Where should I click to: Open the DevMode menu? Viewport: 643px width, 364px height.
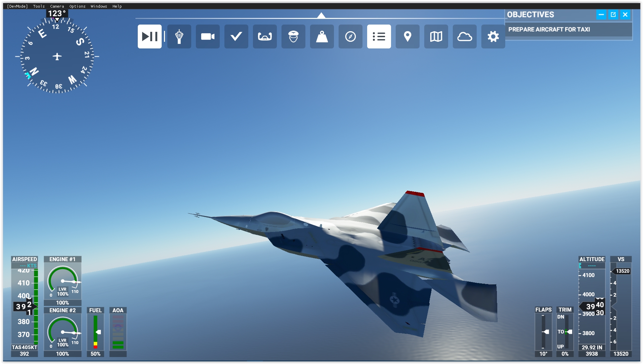point(17,6)
